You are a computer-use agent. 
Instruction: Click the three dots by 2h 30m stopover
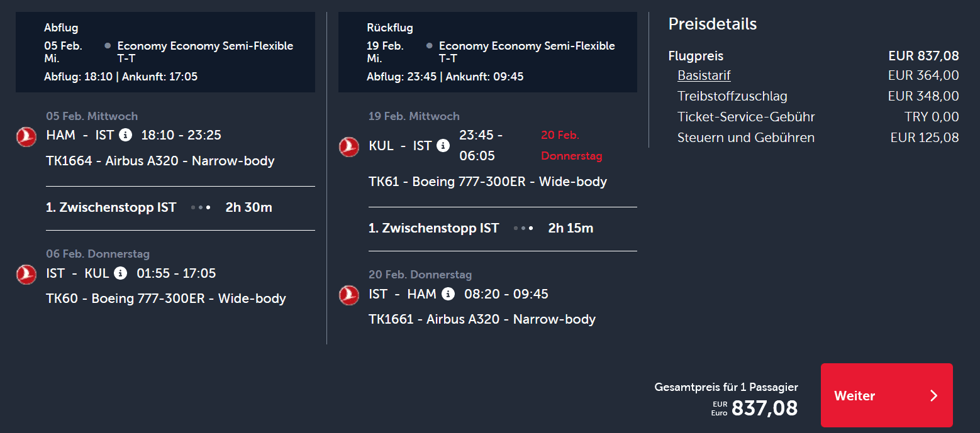tap(201, 207)
